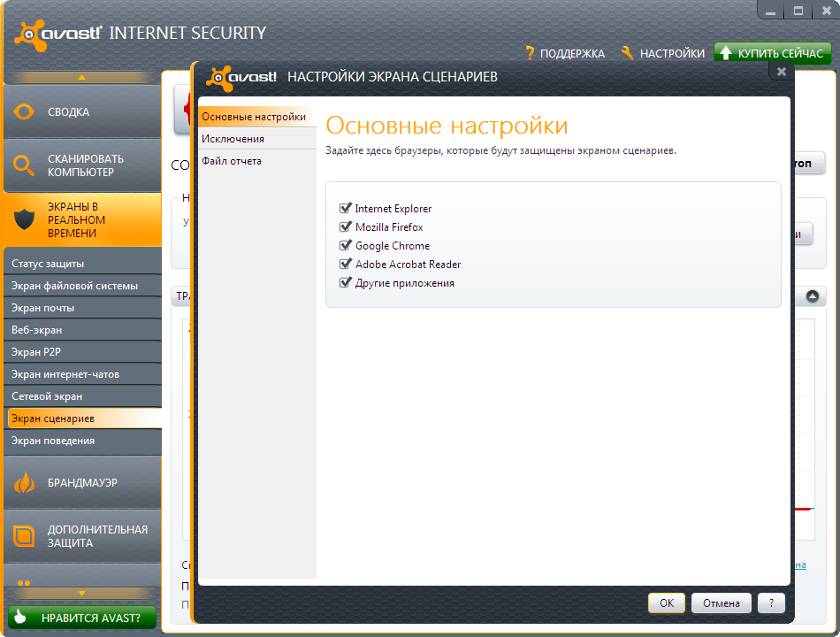840x637 pixels.
Task: Click the Adobe Acrobat Reader label text
Action: (409, 265)
